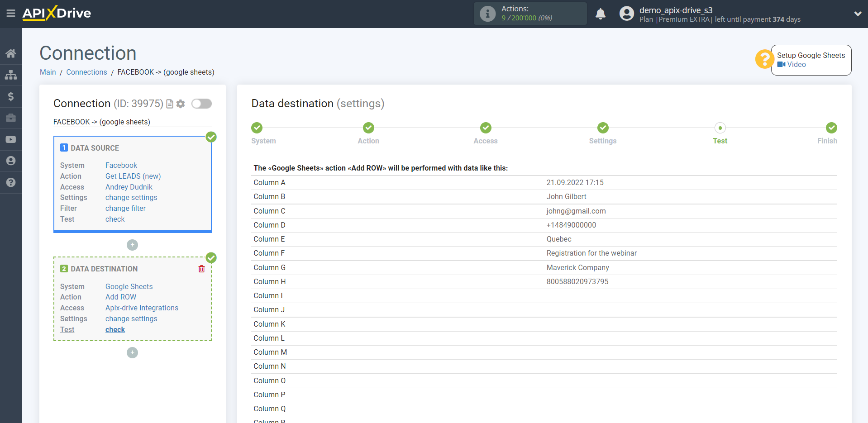Click the Actions info icon
868x423 pixels.
[x=487, y=14]
